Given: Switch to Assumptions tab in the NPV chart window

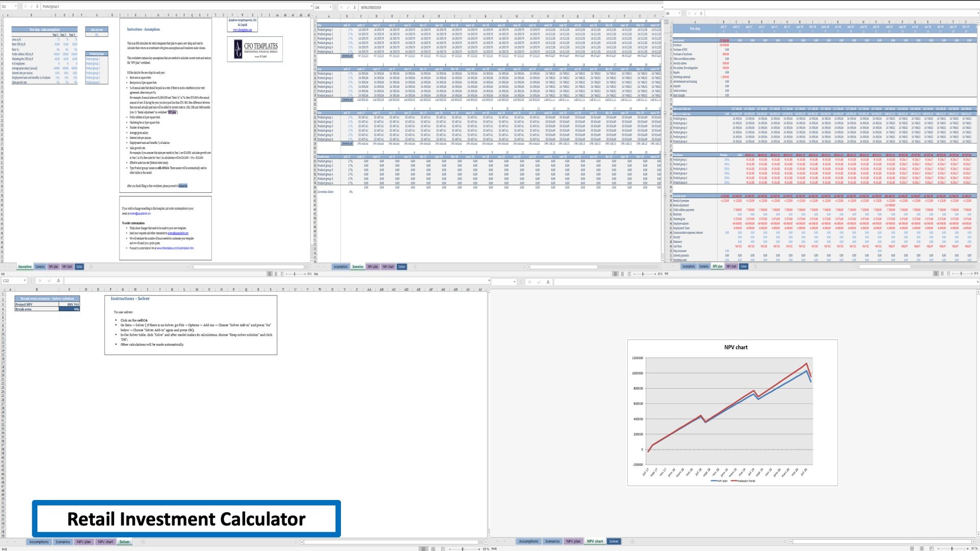Looking at the screenshot, I should click(x=528, y=541).
